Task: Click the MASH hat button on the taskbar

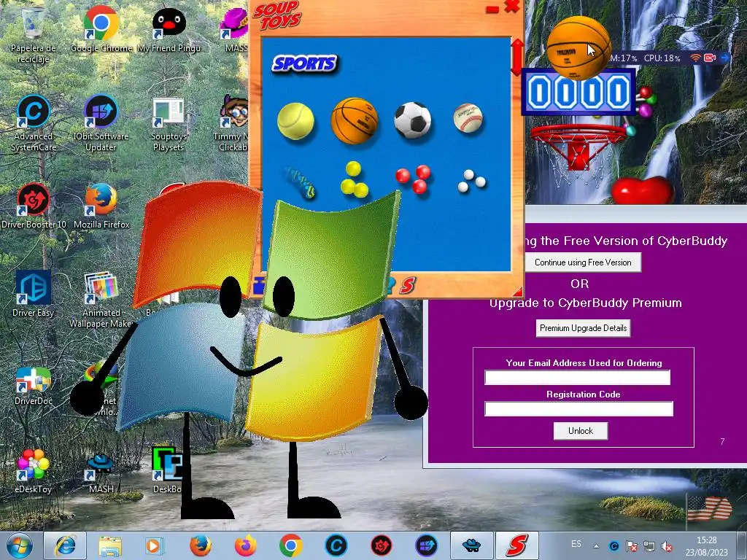Action: coord(472,545)
